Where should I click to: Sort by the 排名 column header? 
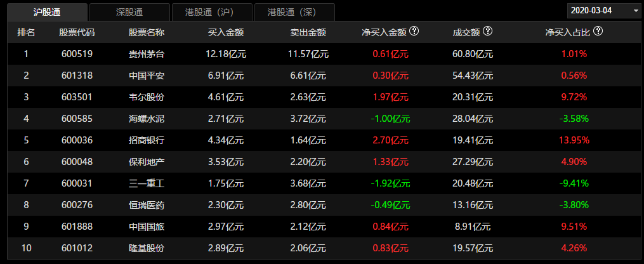coord(26,32)
